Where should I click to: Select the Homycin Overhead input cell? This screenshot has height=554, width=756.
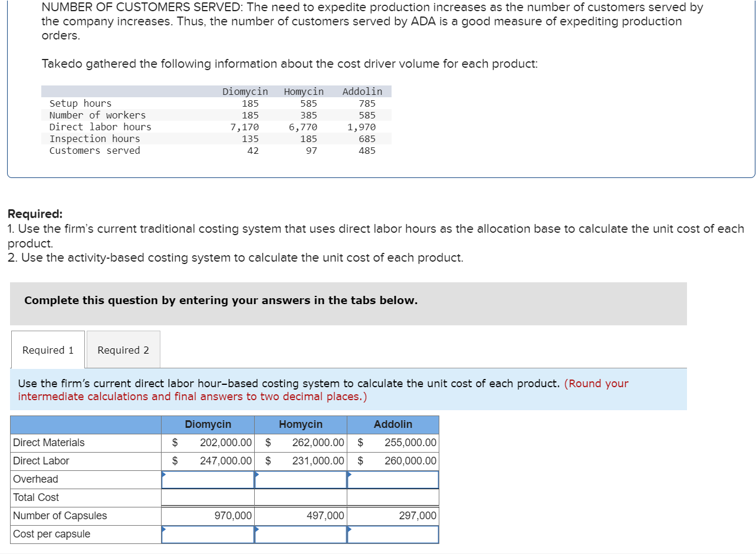(x=301, y=479)
